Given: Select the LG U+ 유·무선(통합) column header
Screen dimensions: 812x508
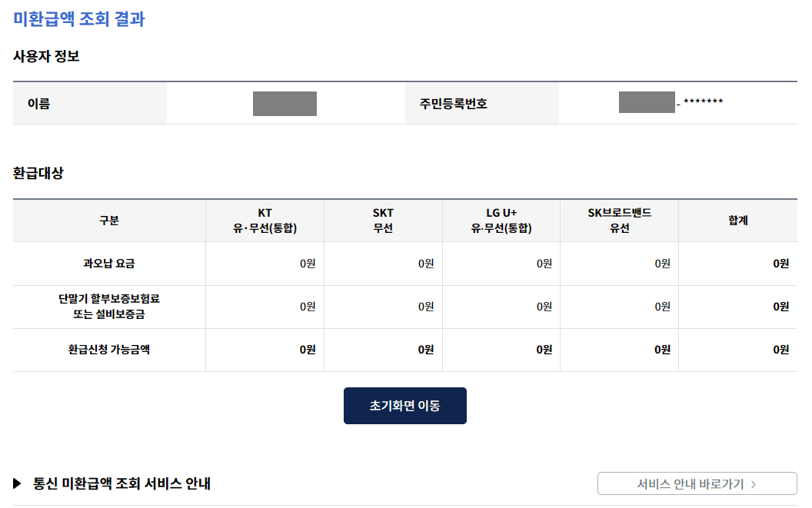Looking at the screenshot, I should coord(501,220).
